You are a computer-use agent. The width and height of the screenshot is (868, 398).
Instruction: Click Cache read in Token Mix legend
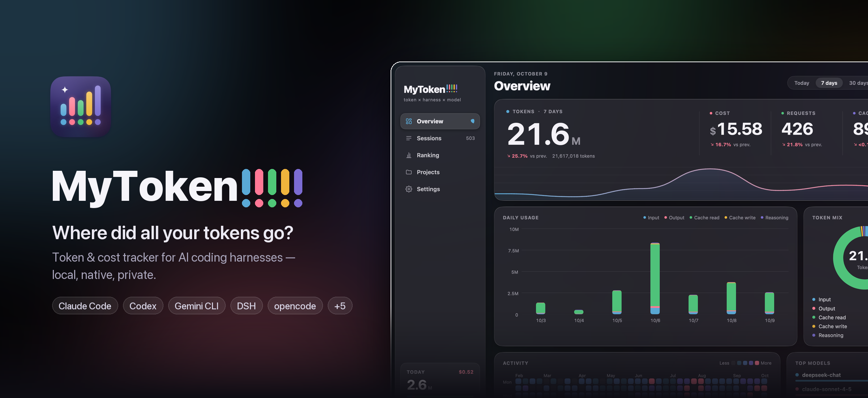coord(829,317)
